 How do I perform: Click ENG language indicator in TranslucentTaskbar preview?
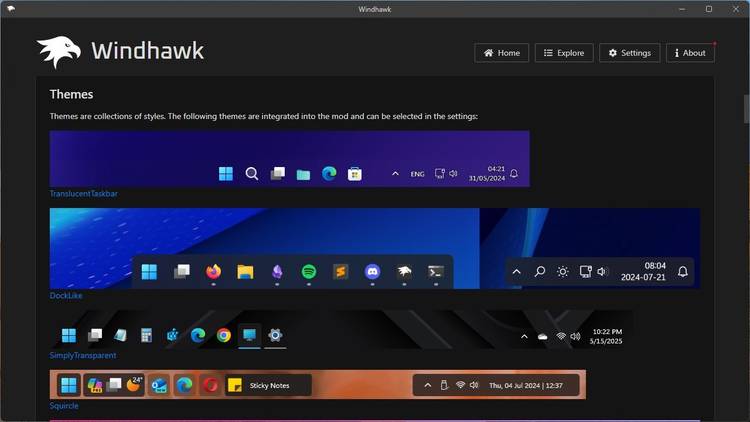coord(417,174)
